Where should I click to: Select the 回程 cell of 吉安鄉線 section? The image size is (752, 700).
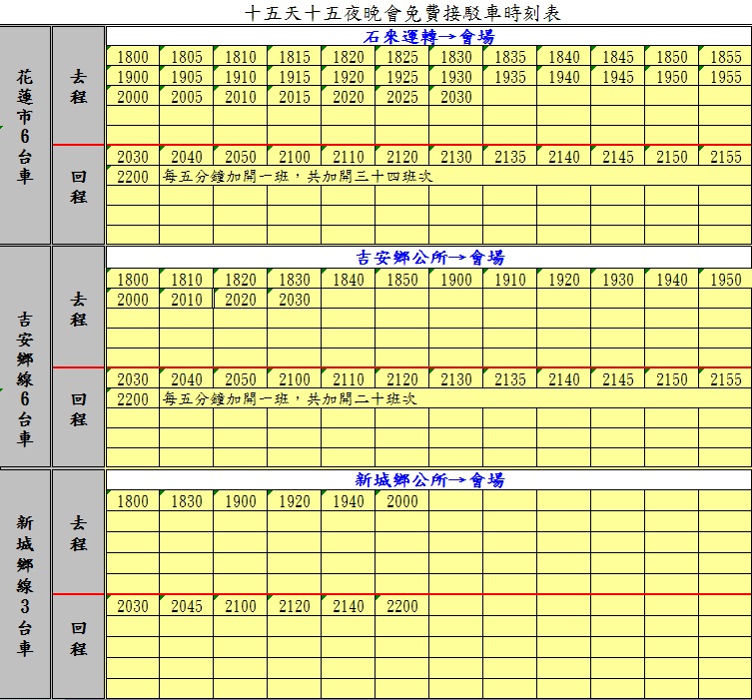(79, 417)
